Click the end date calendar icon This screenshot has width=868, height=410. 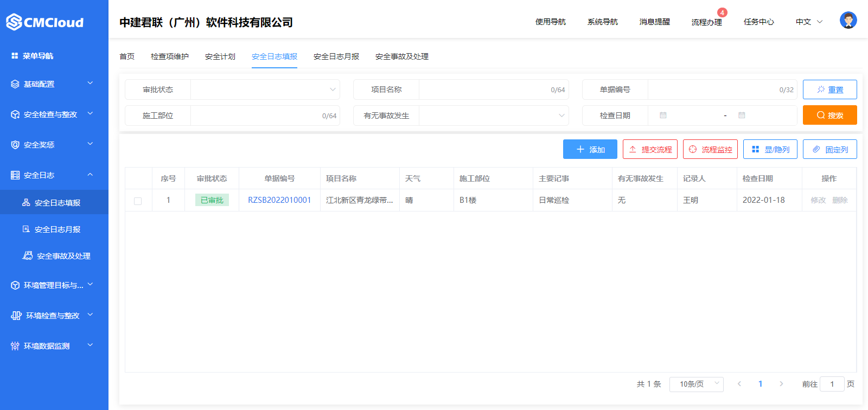point(742,116)
